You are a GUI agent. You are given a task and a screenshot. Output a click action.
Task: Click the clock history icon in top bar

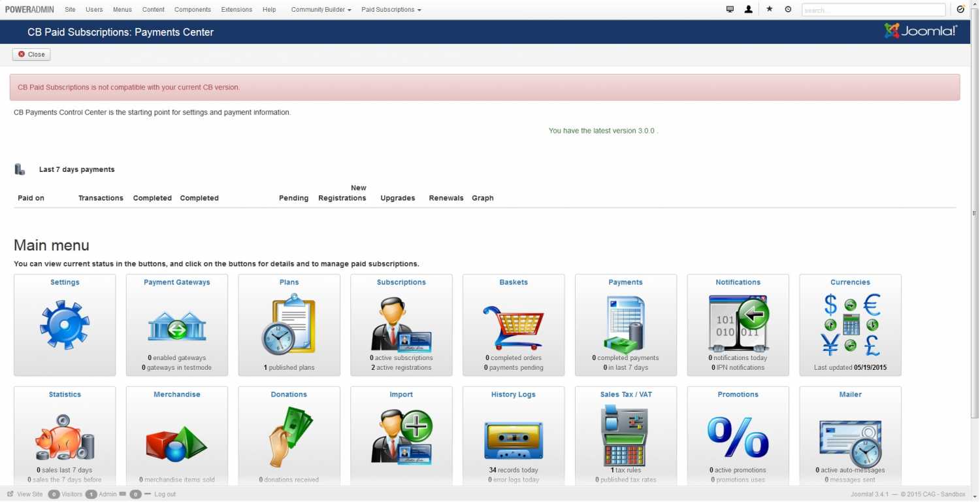click(x=788, y=9)
